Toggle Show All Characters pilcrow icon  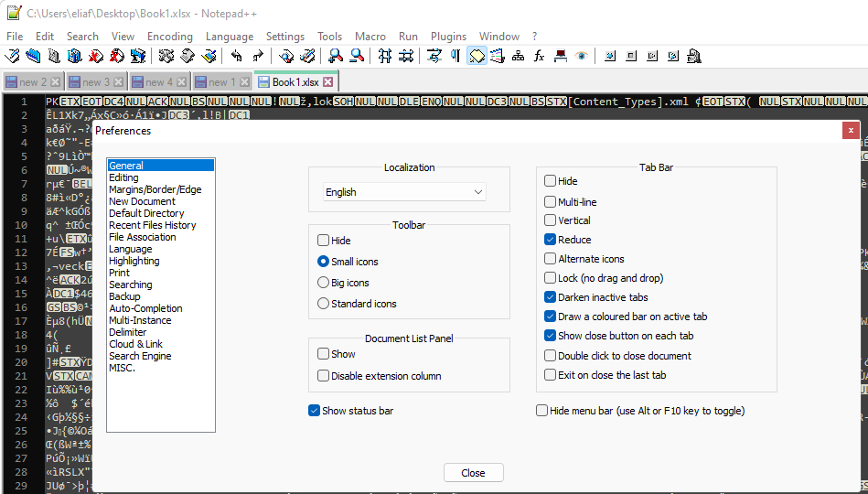[455, 56]
